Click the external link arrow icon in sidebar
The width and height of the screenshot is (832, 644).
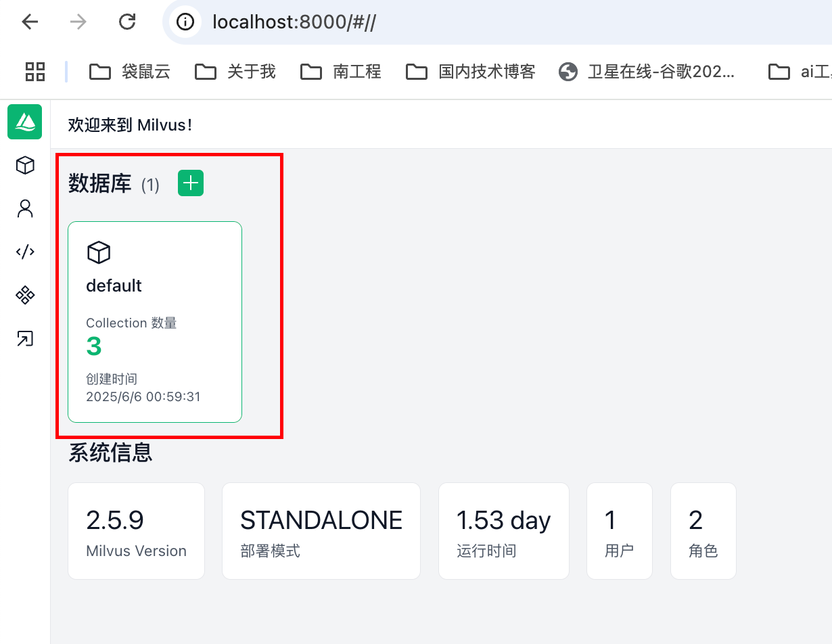(25, 338)
